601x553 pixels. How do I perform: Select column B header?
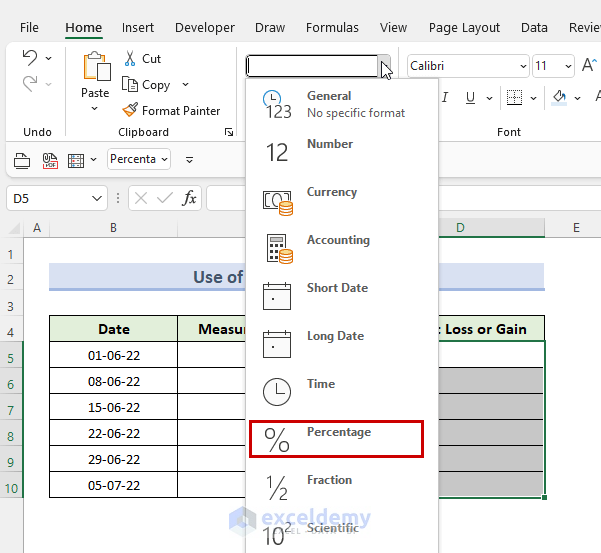113,228
